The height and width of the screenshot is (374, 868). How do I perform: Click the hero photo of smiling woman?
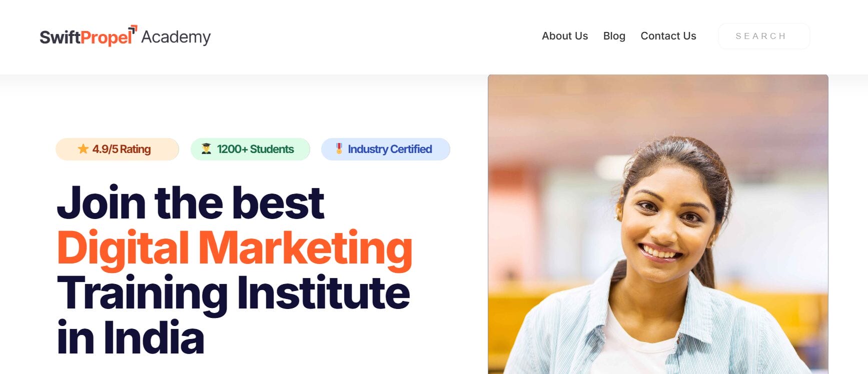pos(657,225)
